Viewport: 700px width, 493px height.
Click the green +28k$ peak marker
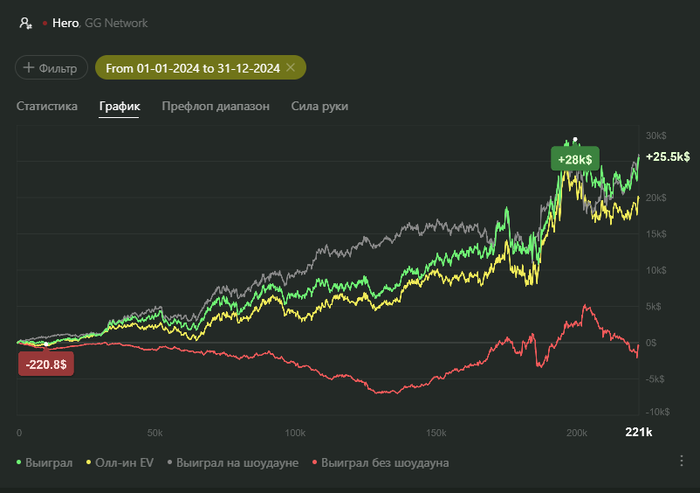click(x=574, y=159)
